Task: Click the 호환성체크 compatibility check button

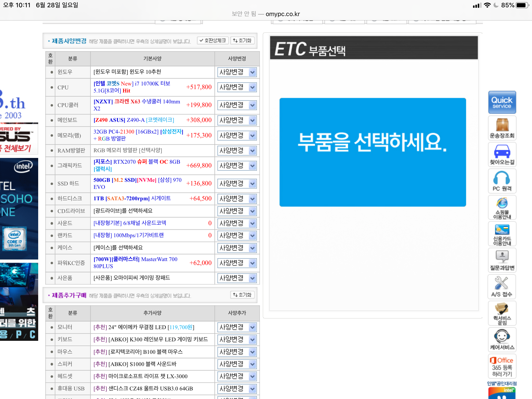Action: [x=213, y=41]
